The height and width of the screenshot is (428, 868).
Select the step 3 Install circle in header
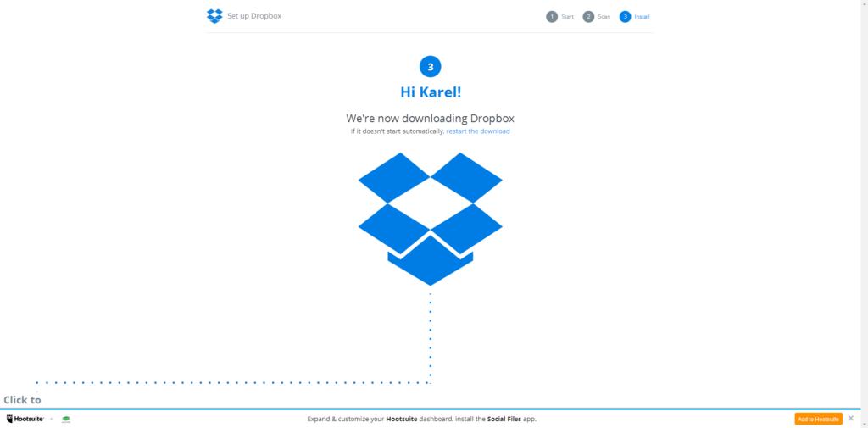pyautogui.click(x=625, y=17)
